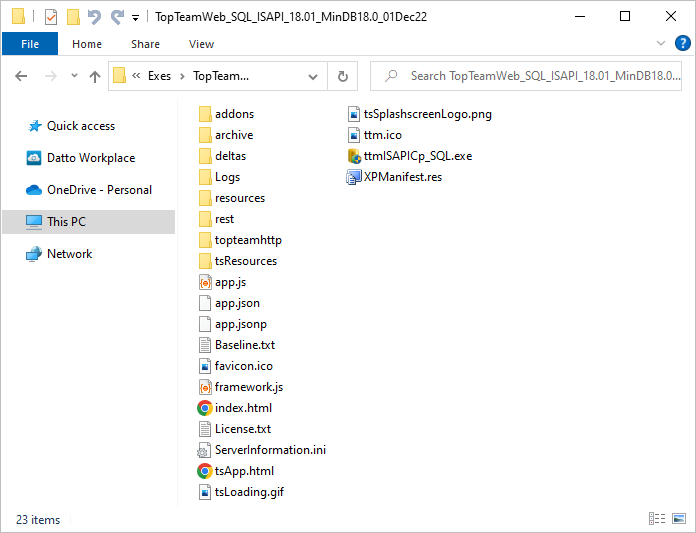Show hidden path via double chevron in address bar

pos(136,76)
